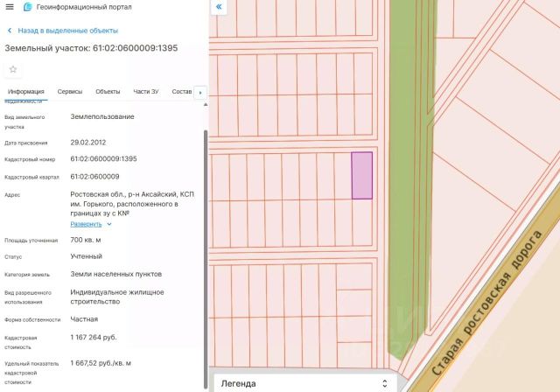Collapse the side panel with double-chevron button
The width and height of the screenshot is (560, 392).
click(x=219, y=7)
